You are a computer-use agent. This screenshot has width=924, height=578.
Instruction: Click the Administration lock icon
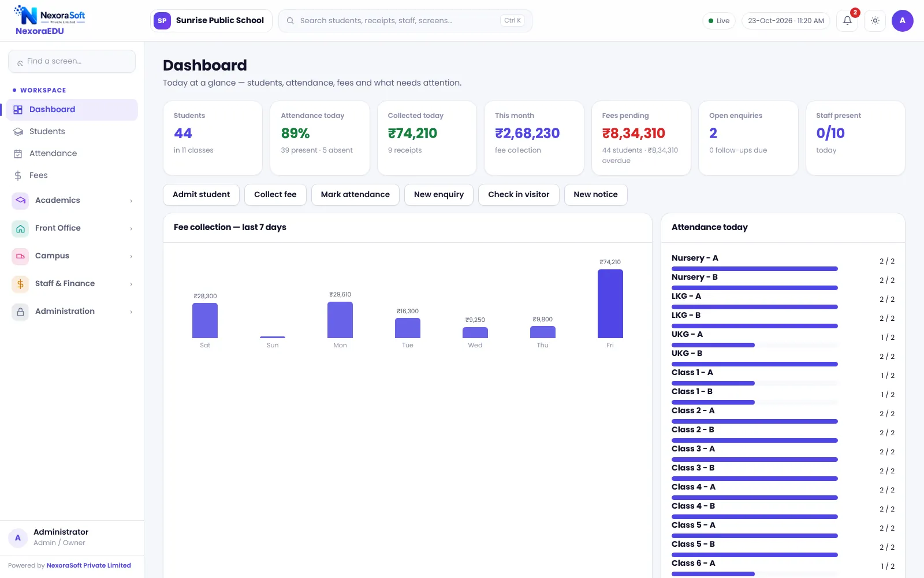click(x=20, y=312)
